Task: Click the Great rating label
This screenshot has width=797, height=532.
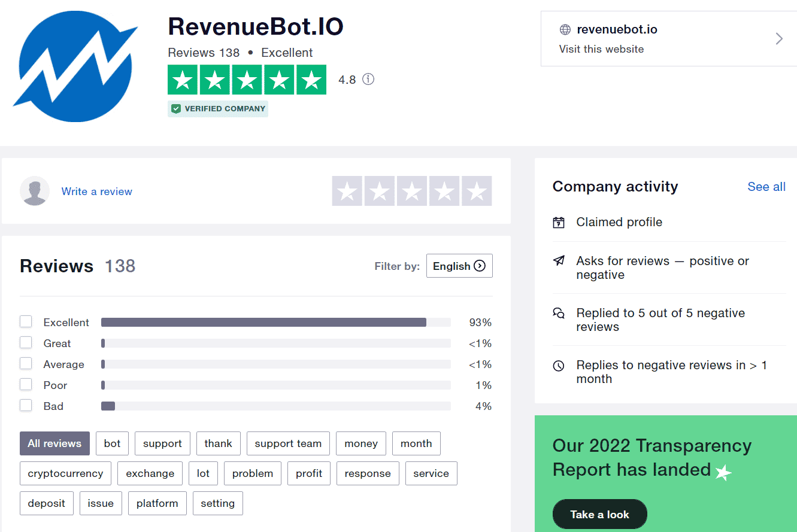Action: pyautogui.click(x=57, y=343)
